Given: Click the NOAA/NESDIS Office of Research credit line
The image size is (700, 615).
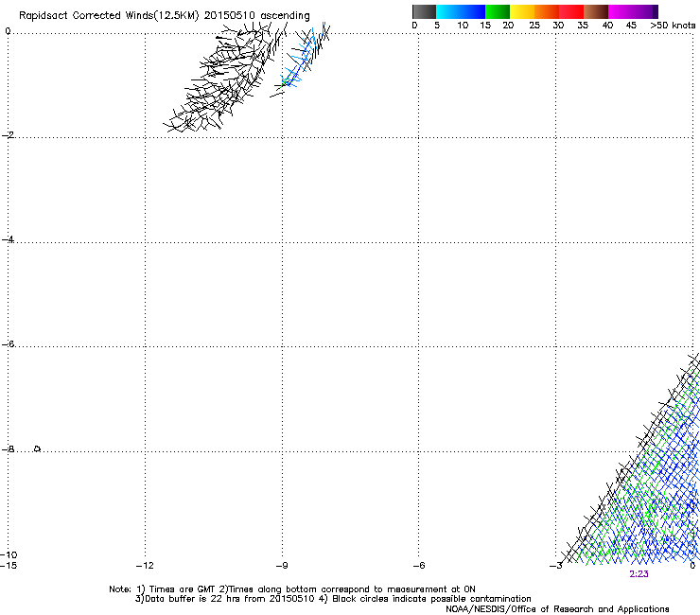Looking at the screenshot, I should [557, 609].
